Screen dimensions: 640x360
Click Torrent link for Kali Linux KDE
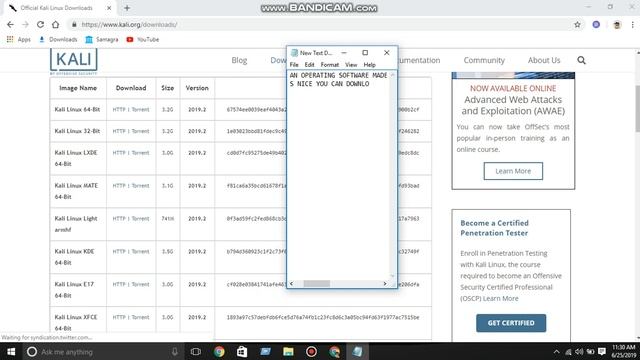click(x=140, y=251)
